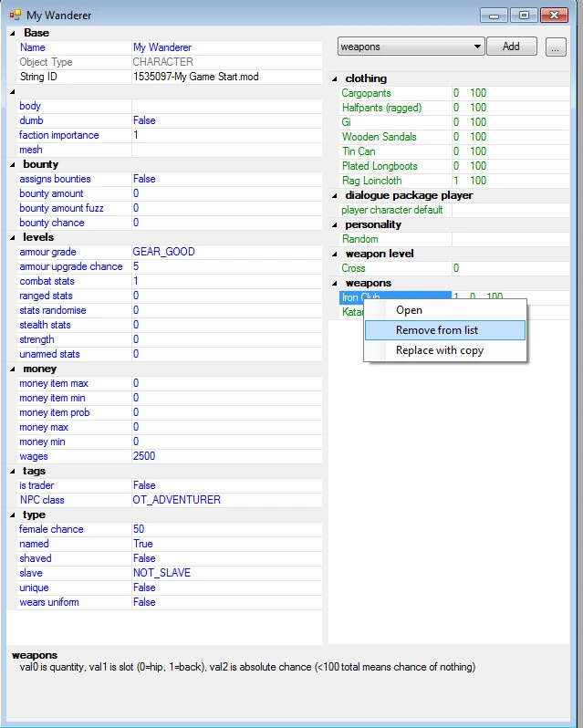
Task: Close the My Wanderer window
Action: 554,16
